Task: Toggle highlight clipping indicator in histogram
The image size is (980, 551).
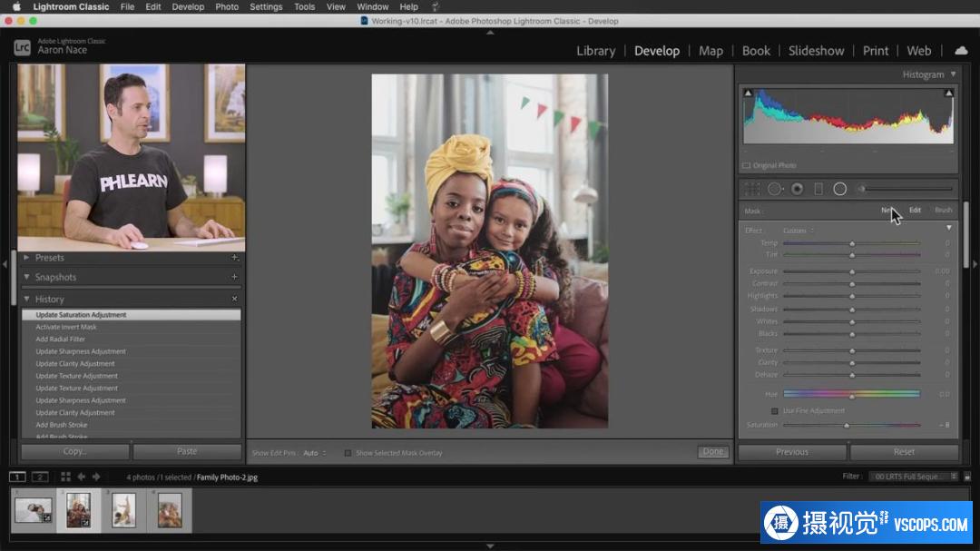Action: [948, 93]
